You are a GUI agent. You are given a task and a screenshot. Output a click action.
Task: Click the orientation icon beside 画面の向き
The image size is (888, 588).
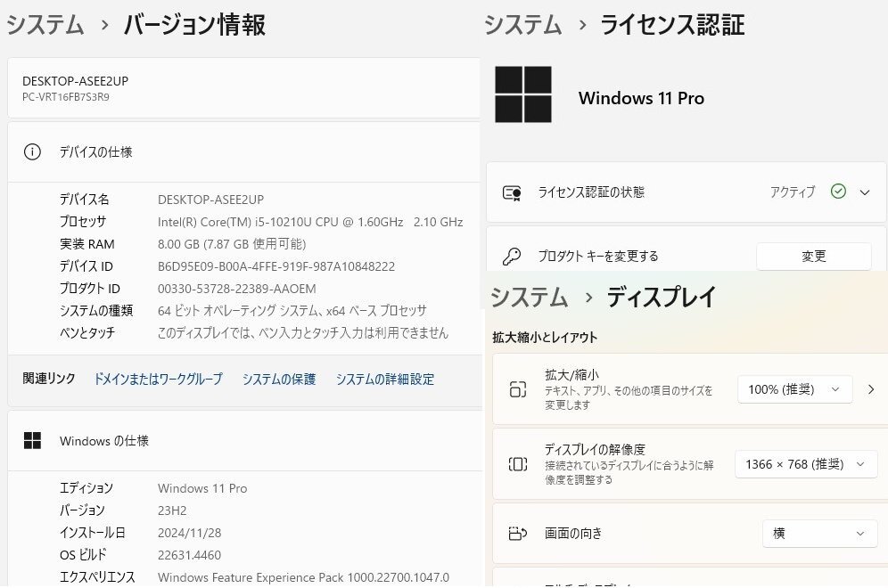(518, 533)
